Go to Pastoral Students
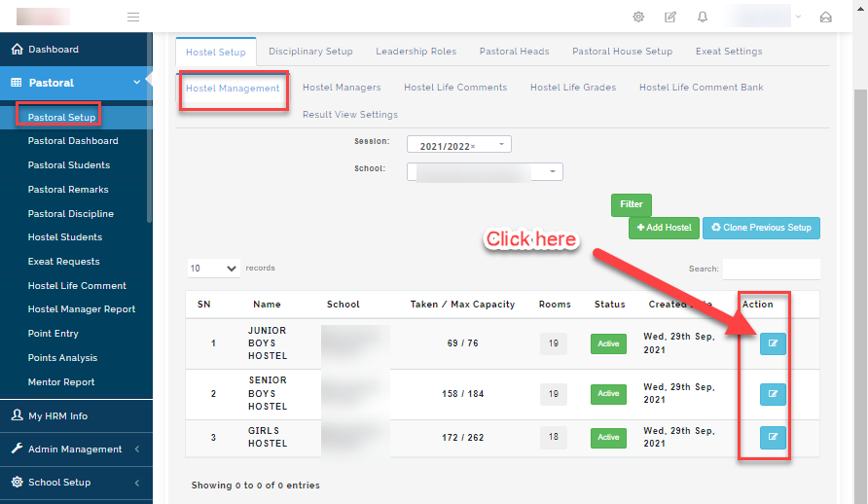868x504 pixels. (69, 164)
